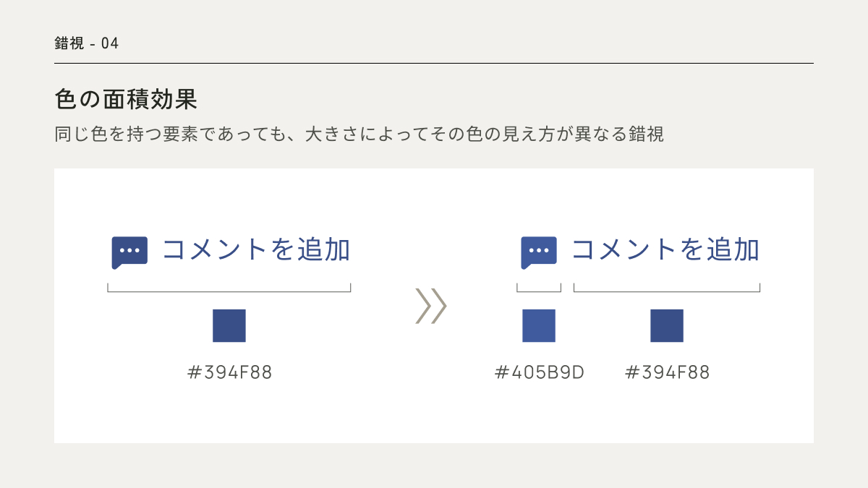The height and width of the screenshot is (488, 868).
Task: Pick the lighter blue #405B9D color swatch
Action: pos(539,325)
